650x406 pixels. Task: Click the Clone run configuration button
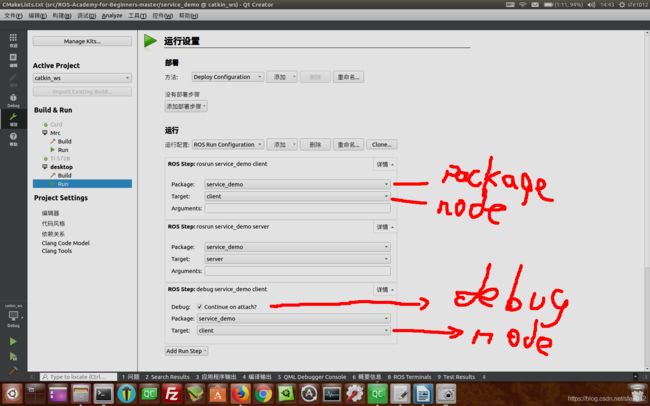[381, 144]
